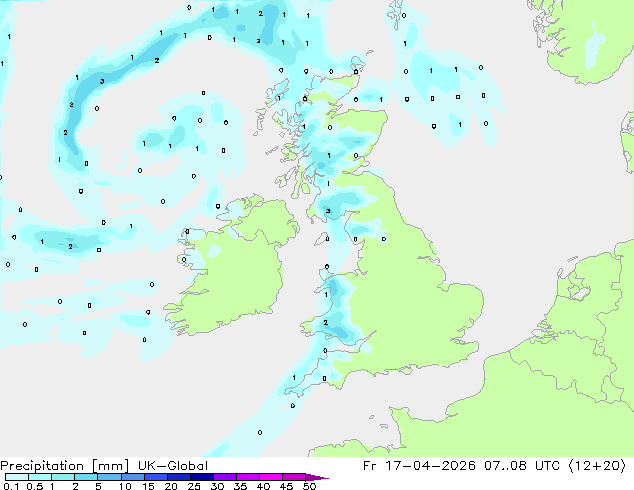The height and width of the screenshot is (490, 634).
Task: Click the legend value label '0.1'
Action: click(x=11, y=486)
